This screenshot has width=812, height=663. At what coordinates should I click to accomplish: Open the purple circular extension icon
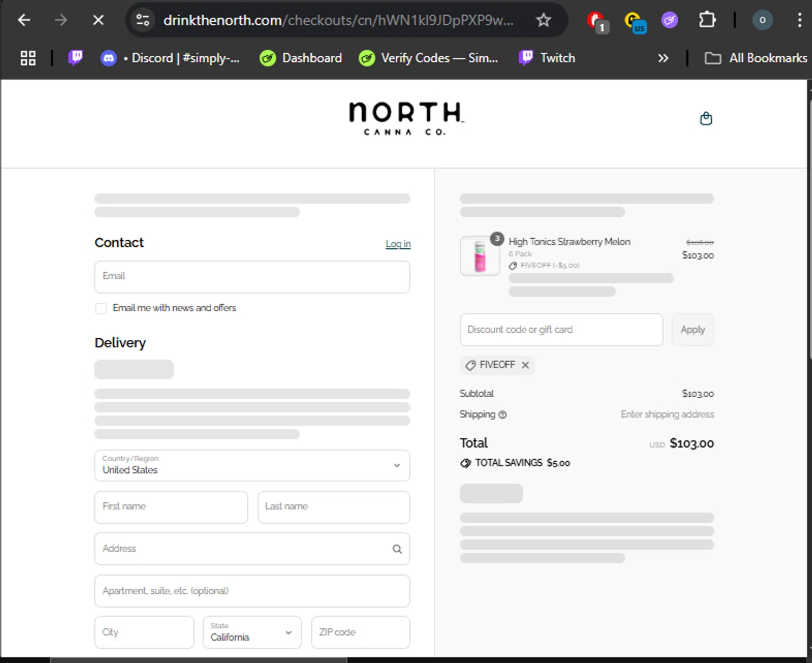[670, 21]
